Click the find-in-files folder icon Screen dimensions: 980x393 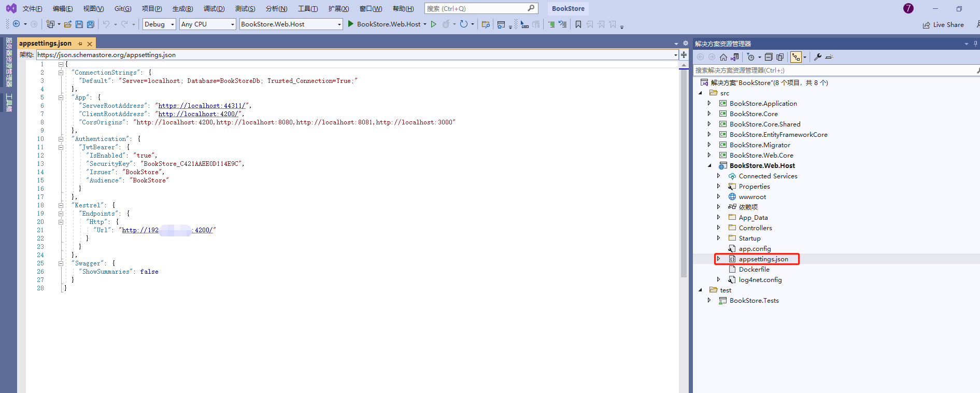coord(486,24)
